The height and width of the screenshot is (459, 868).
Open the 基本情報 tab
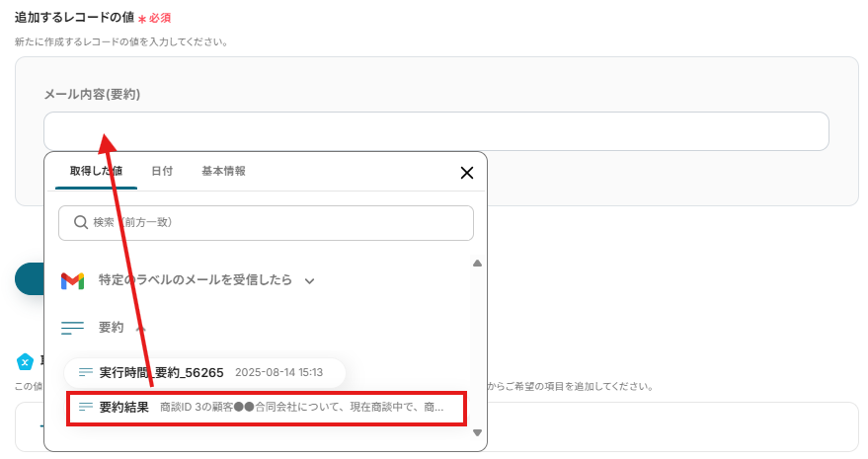click(223, 171)
